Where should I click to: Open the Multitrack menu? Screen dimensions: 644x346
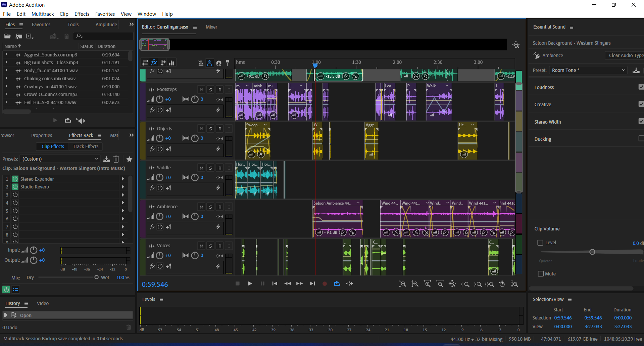(43, 14)
